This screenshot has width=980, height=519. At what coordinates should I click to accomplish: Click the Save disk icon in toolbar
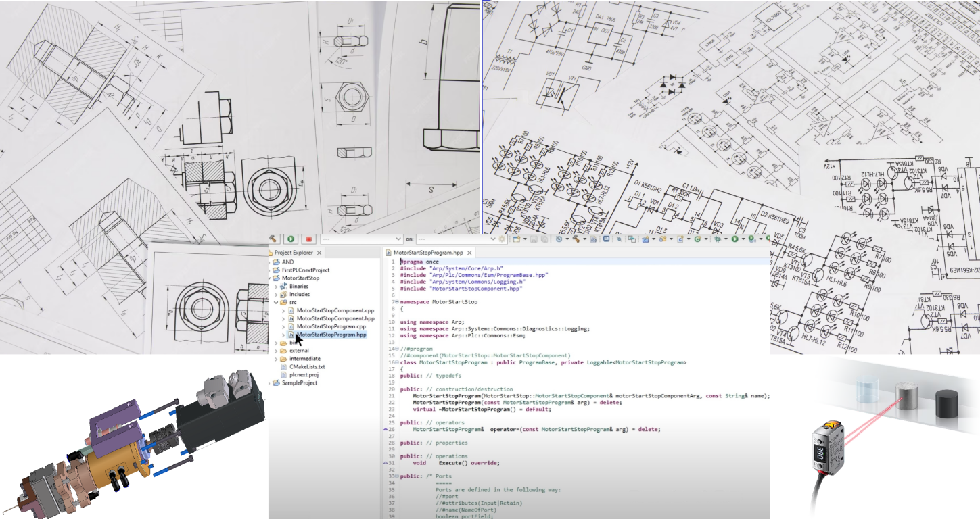coord(534,239)
